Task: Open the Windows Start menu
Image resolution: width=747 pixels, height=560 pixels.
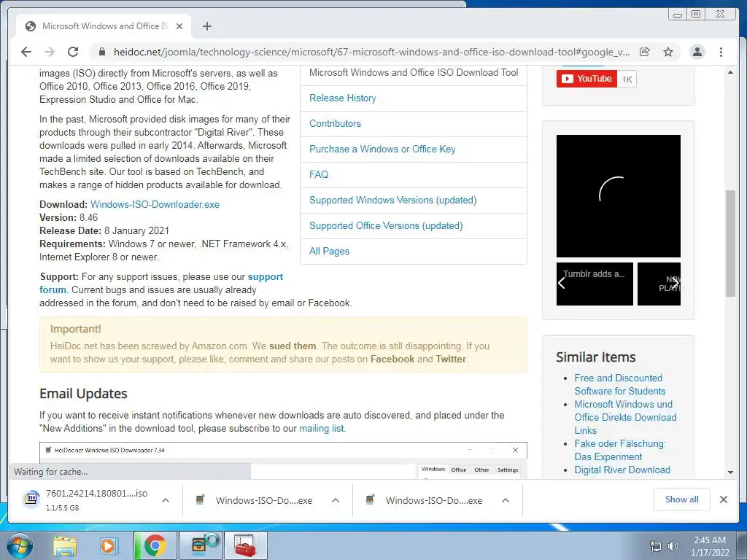Action: (20, 545)
